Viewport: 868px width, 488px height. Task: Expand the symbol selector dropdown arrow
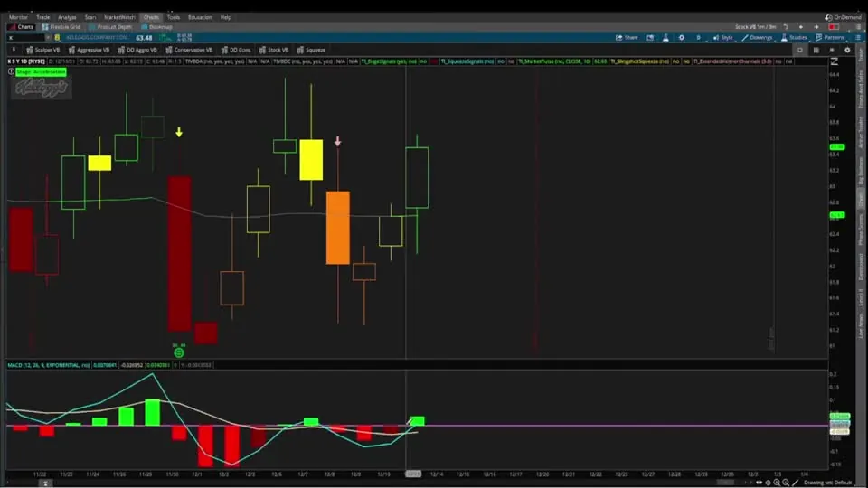[48, 38]
